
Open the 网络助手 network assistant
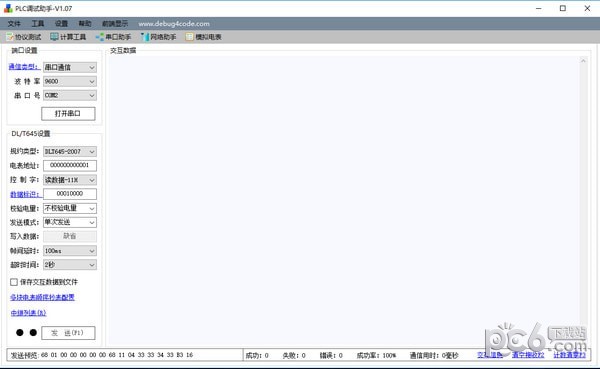158,37
